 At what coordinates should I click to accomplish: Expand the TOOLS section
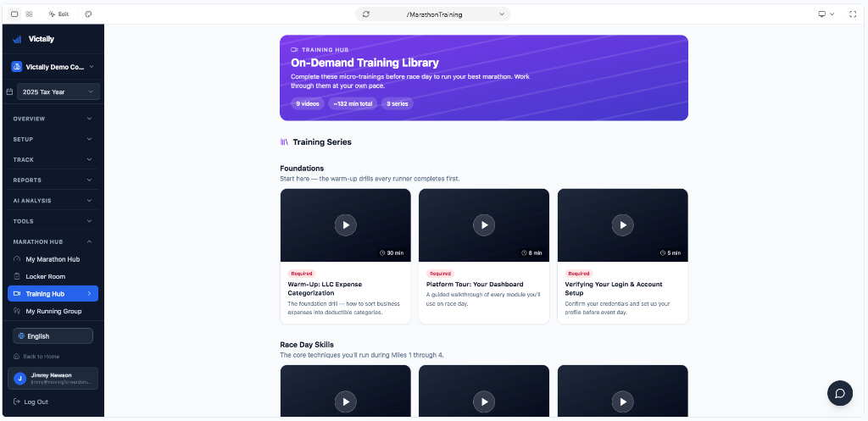point(53,221)
